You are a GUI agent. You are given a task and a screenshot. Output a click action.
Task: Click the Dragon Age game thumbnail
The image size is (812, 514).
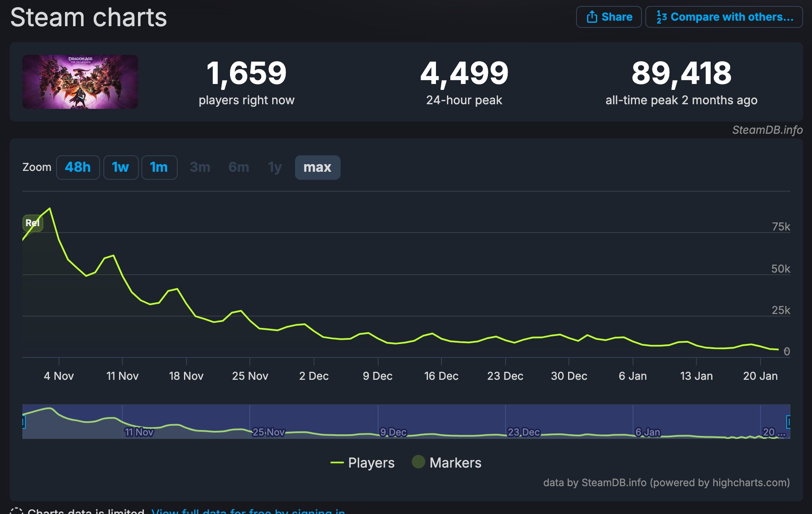pos(80,82)
